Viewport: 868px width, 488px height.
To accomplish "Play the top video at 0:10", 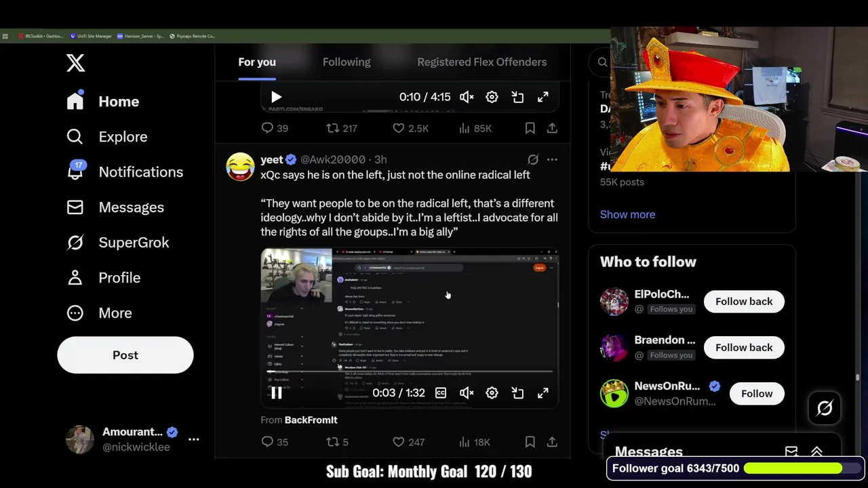I will pos(276,97).
